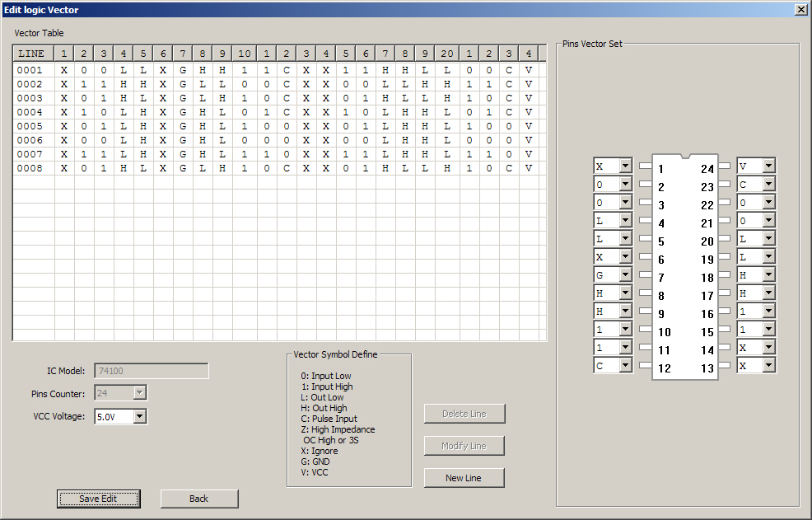Click the Delete Line button
This screenshot has width=812, height=520.
pyautogui.click(x=464, y=414)
